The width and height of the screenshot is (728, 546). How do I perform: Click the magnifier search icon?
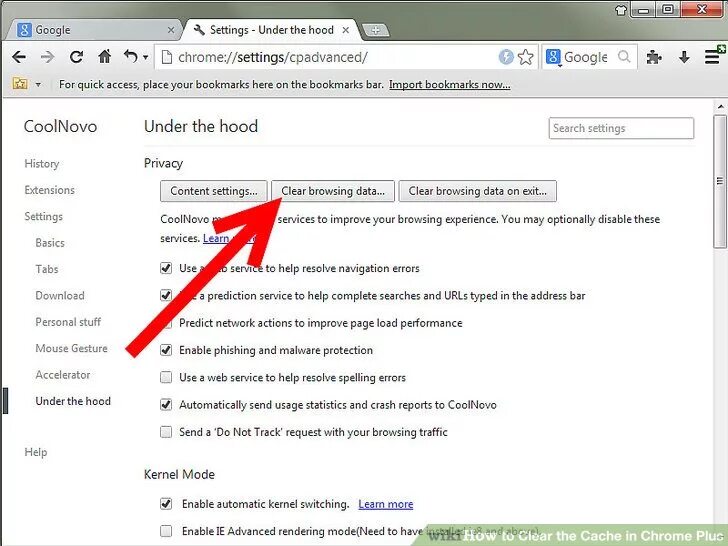624,57
